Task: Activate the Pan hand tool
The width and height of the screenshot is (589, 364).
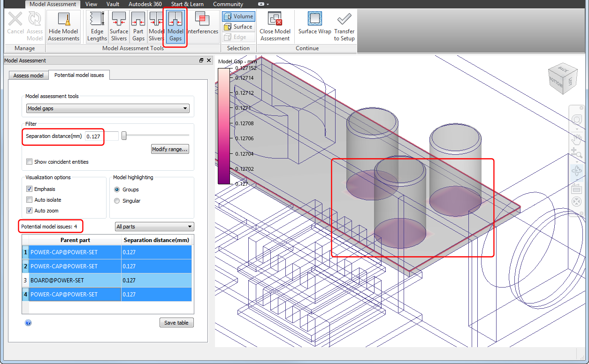Action: tap(577, 139)
